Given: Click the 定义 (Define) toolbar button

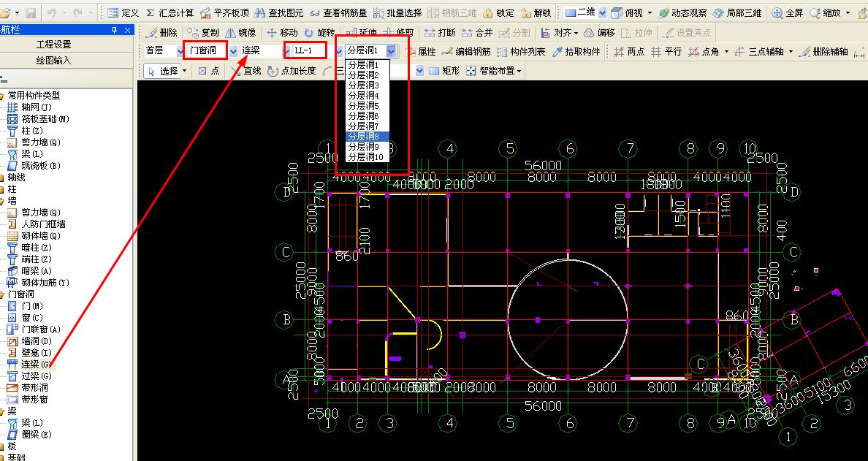Looking at the screenshot, I should (123, 12).
